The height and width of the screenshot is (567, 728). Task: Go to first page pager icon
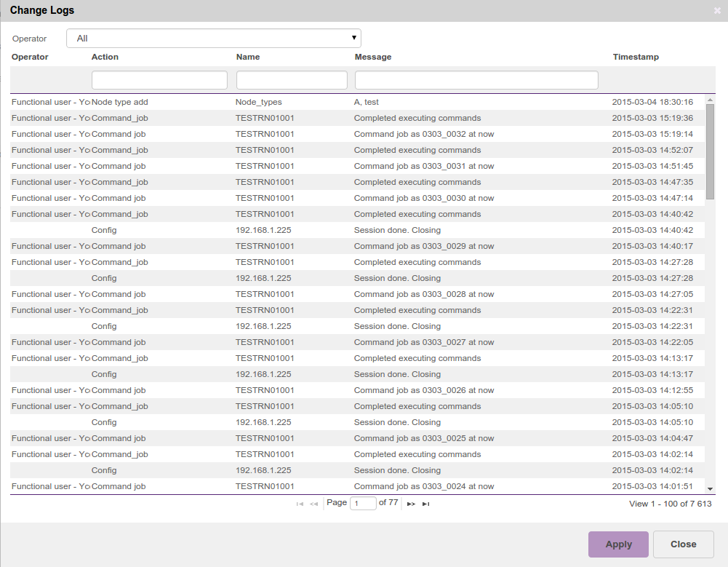pos(300,504)
